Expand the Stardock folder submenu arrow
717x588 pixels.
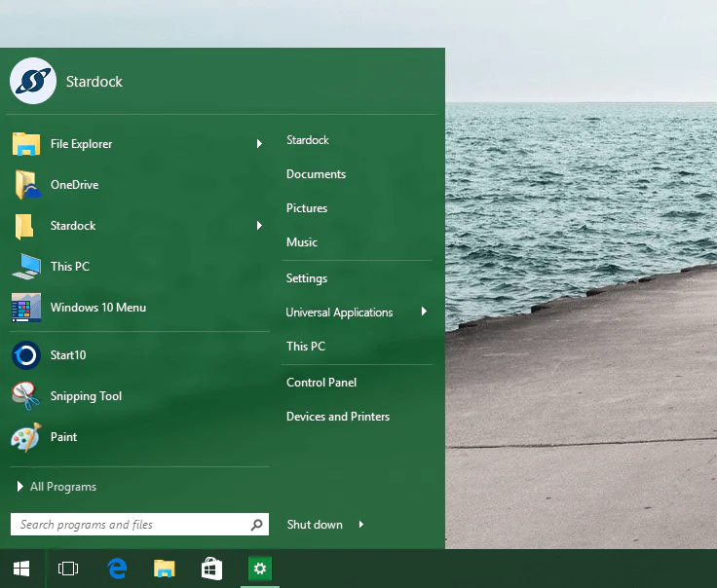pos(259,226)
